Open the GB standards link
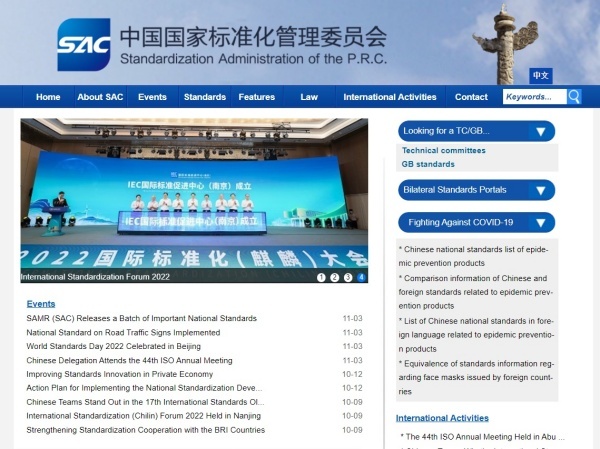The width and height of the screenshot is (600, 449). coord(428,164)
